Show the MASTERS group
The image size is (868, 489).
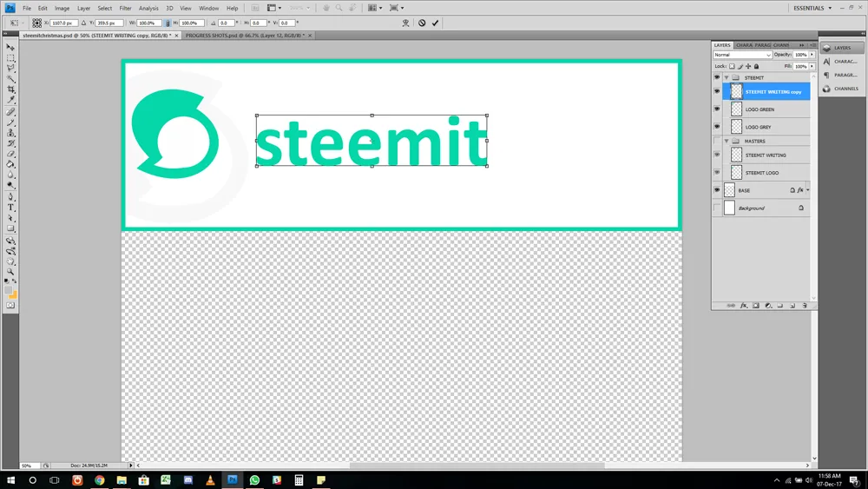(717, 142)
